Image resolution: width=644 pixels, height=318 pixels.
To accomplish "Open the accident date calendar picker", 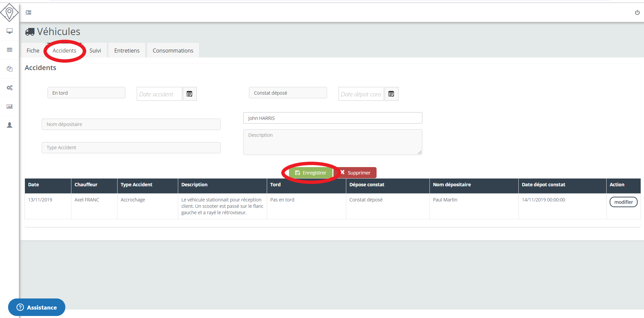I will click(190, 94).
